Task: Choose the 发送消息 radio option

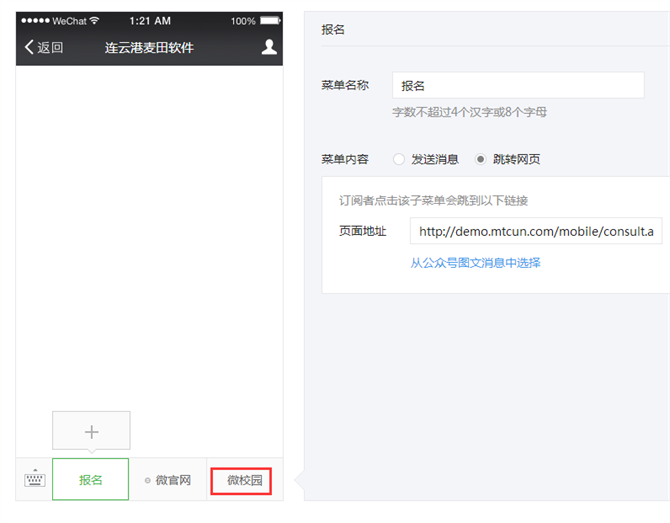Action: [399, 159]
